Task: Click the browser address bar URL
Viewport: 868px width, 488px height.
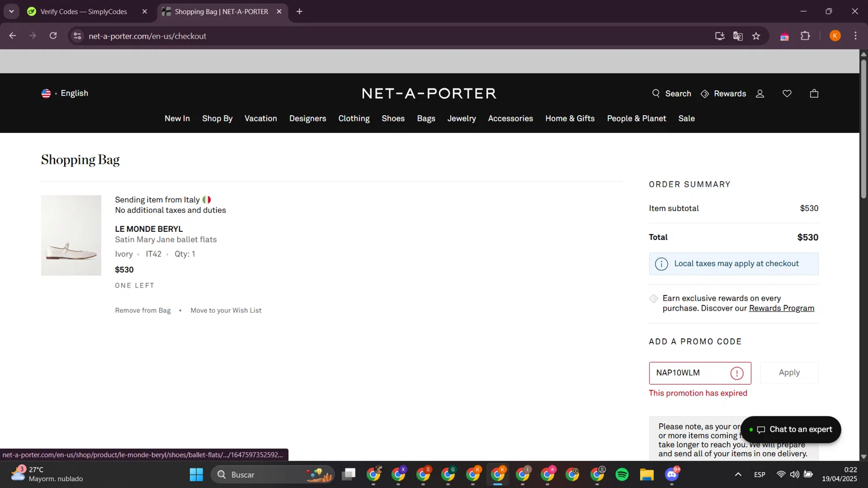Action: 147,36
